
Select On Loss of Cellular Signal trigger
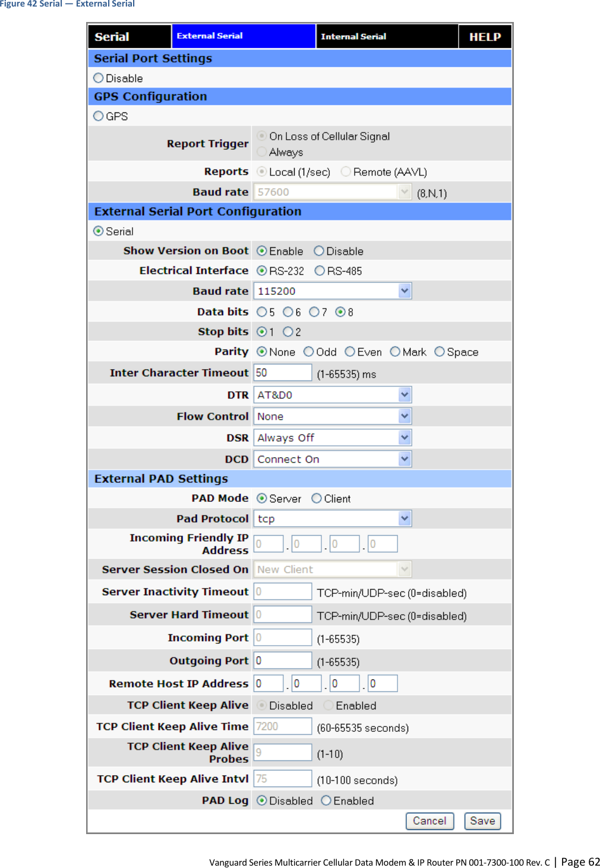(x=261, y=136)
